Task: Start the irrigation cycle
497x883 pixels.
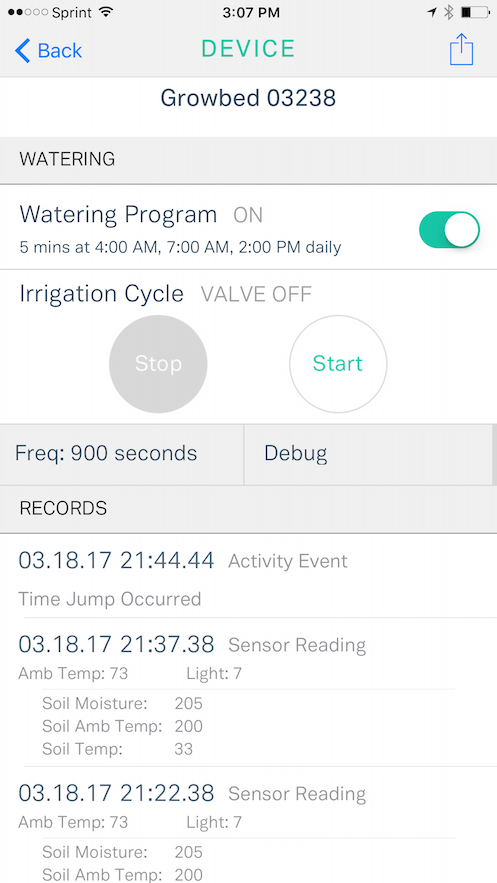Action: point(338,364)
